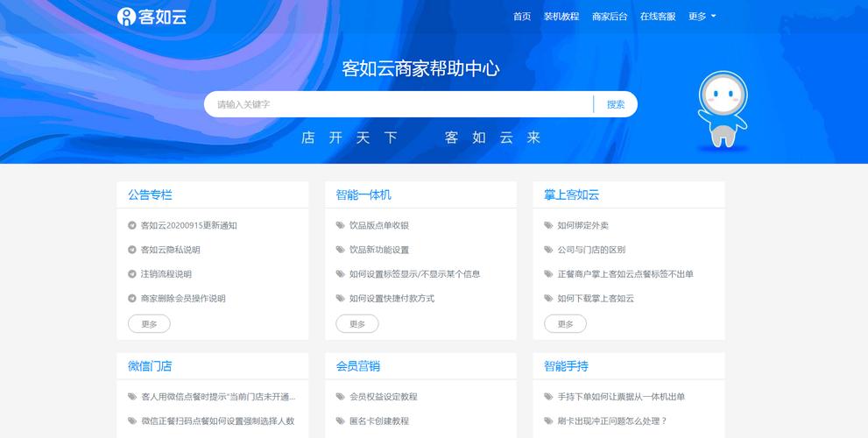The image size is (868, 438).
Task: Go to 首页 in the navigation bar
Action: pos(522,17)
